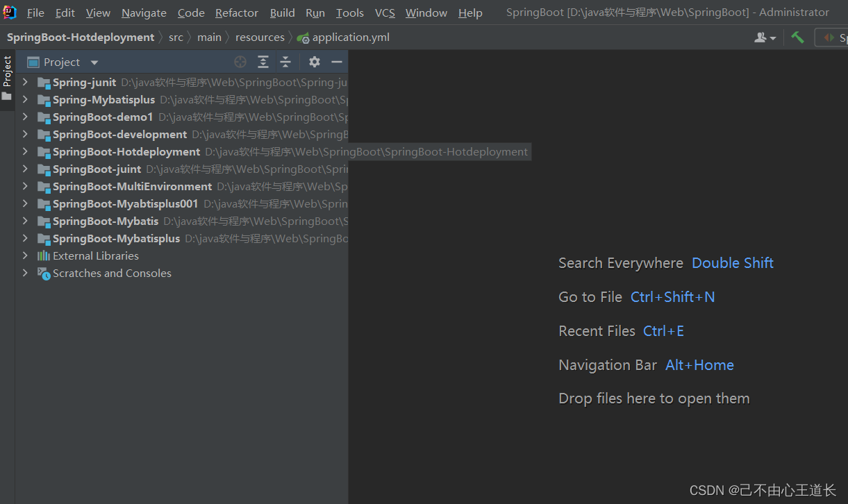Hide the Project panel with minus icon

[337, 62]
